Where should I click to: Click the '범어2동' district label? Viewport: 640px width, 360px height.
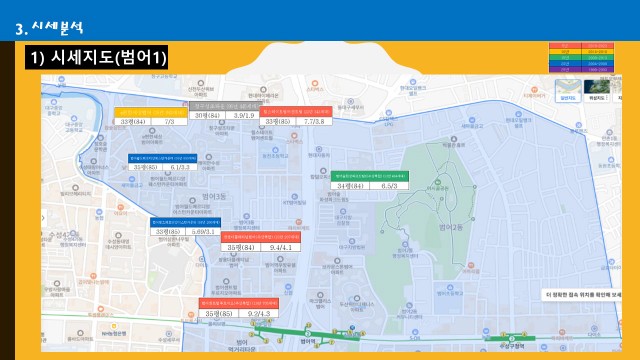(451, 227)
